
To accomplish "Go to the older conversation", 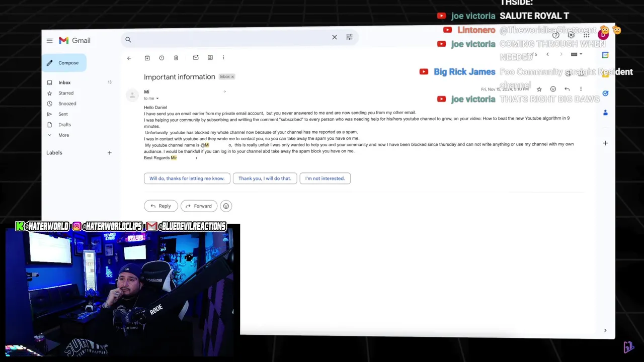I will (561, 54).
